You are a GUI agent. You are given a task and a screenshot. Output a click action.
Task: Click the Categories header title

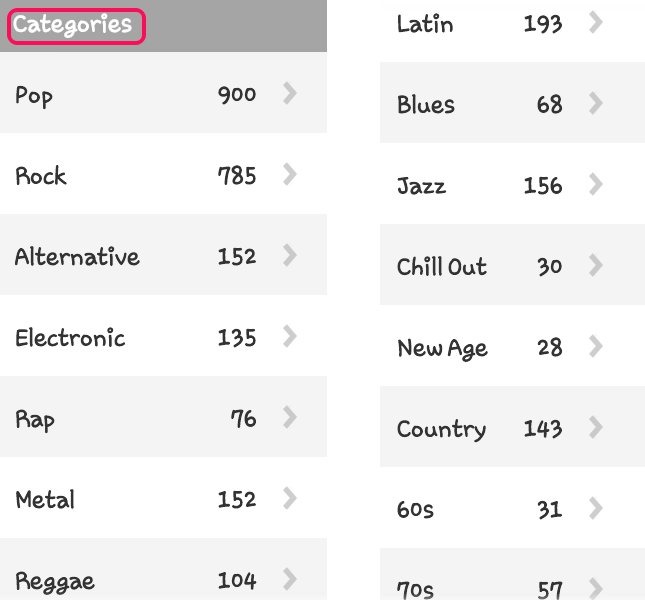click(x=72, y=25)
